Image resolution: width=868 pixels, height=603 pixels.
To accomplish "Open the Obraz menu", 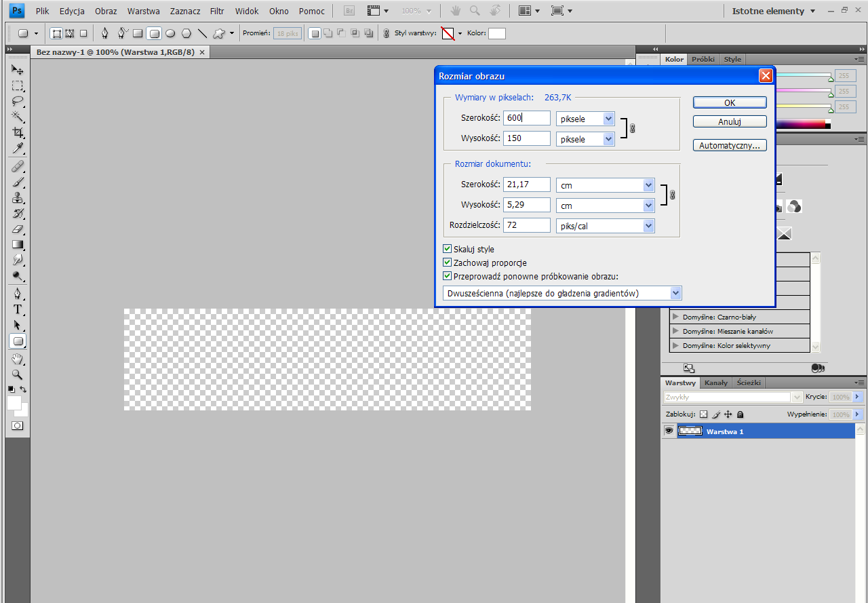I will tap(106, 11).
